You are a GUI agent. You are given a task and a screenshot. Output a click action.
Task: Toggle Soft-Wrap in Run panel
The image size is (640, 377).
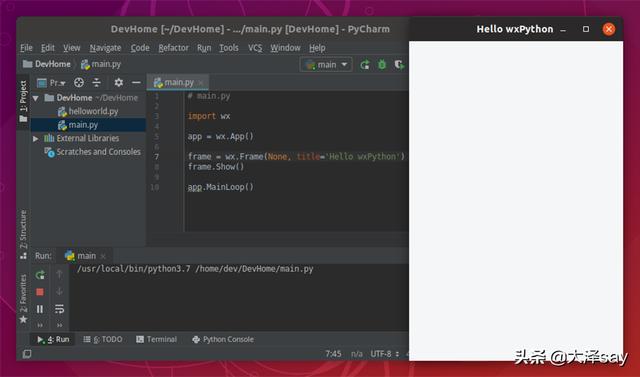click(59, 309)
